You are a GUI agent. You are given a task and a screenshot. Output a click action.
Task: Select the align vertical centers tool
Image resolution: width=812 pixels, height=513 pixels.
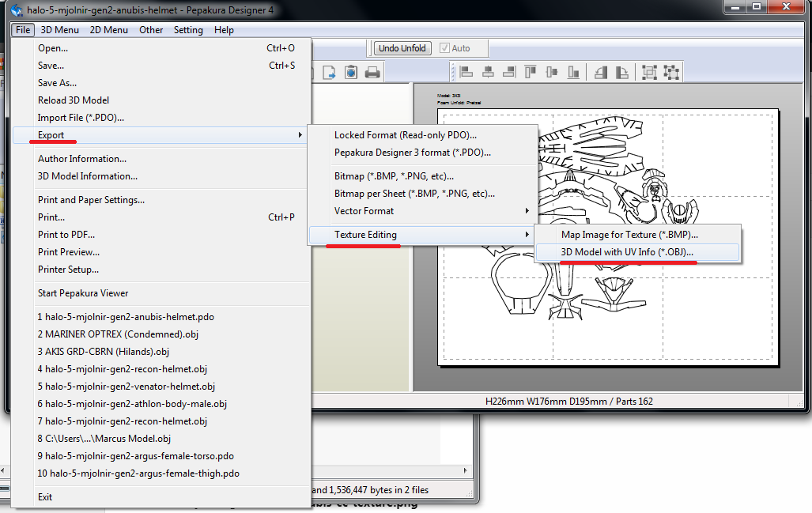(x=552, y=73)
